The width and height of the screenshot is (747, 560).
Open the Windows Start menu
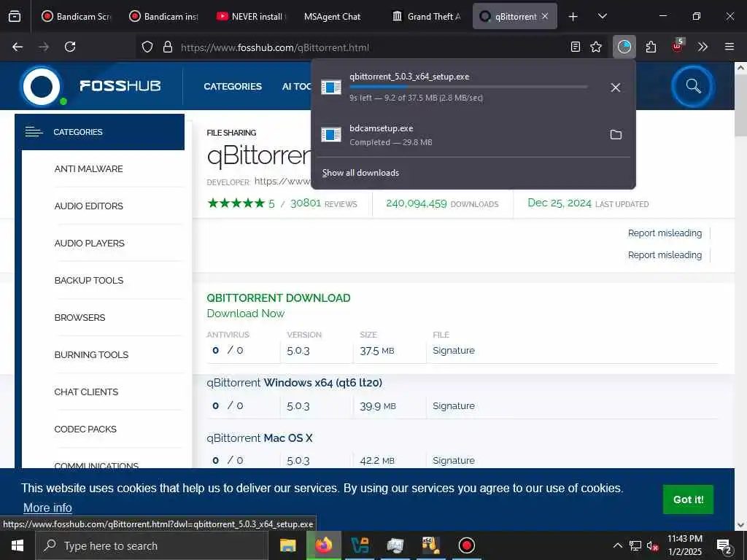(x=18, y=545)
